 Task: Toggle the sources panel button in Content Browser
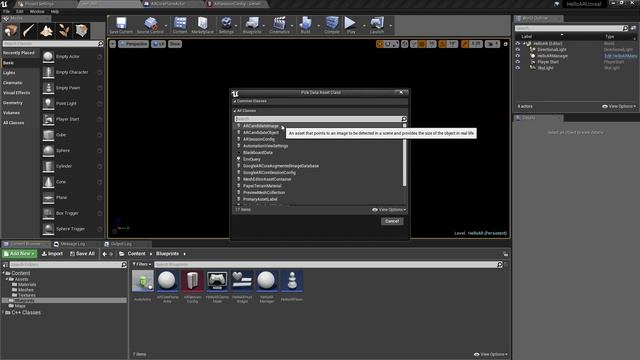5,265
